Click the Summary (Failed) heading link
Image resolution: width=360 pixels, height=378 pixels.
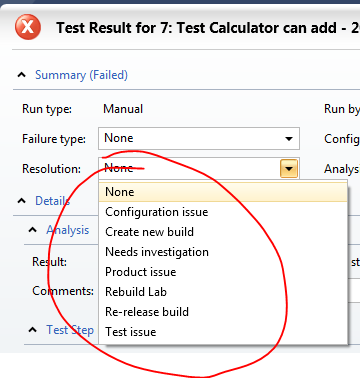click(x=81, y=75)
